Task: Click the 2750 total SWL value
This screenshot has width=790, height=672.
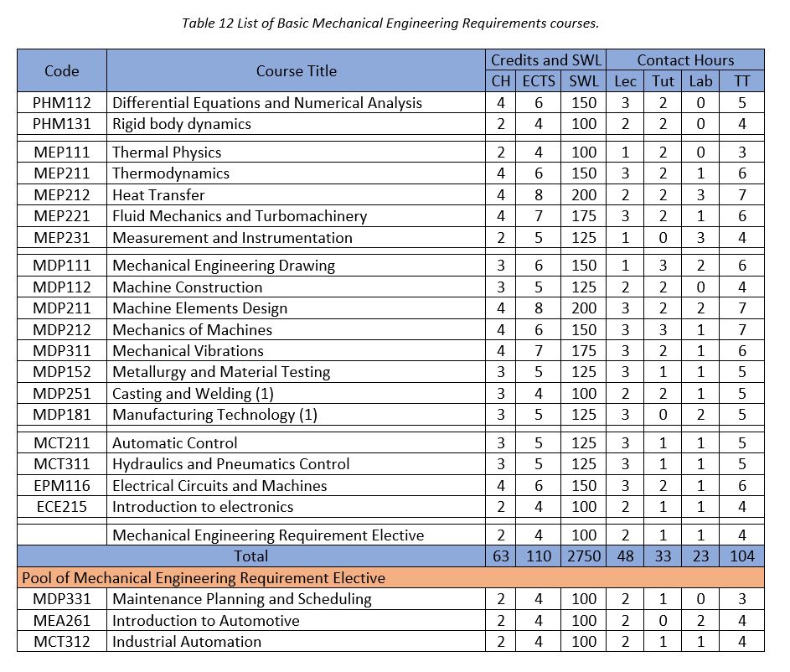Action: [x=581, y=556]
